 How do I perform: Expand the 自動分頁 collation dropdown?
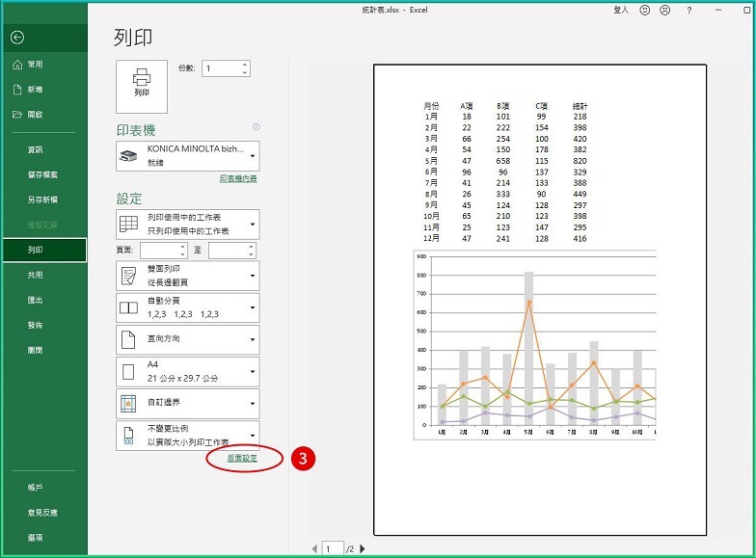click(x=188, y=307)
